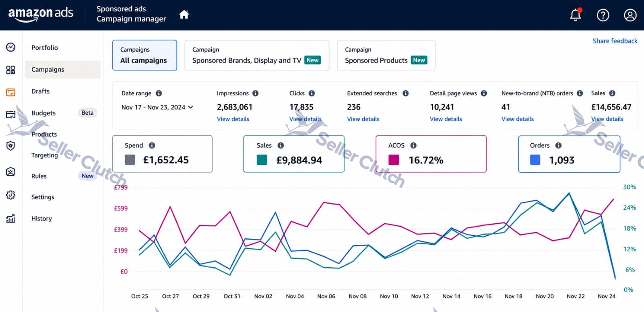Open Settings in the sidebar
The image size is (644, 312).
(x=43, y=197)
